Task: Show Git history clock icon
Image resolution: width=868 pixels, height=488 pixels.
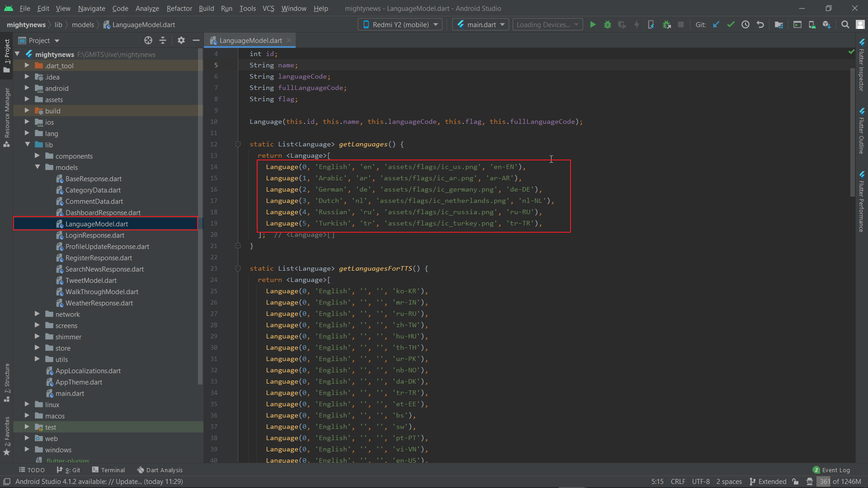Action: 745,25
